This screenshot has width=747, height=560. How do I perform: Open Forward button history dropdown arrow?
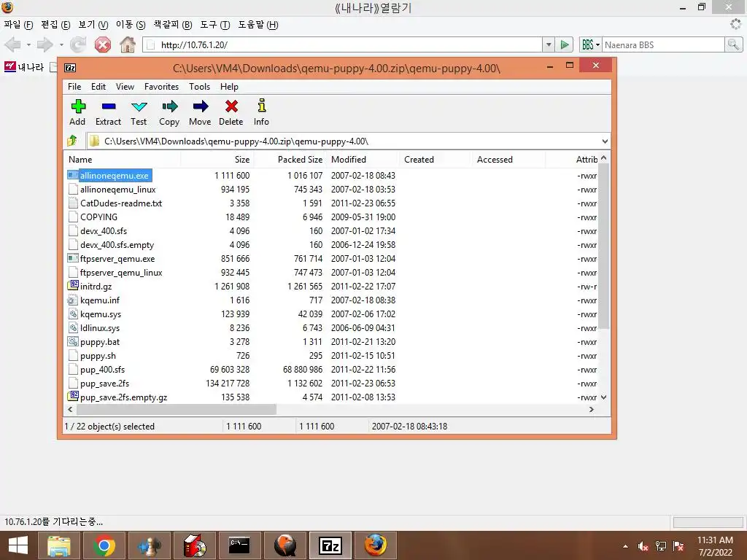(61, 44)
